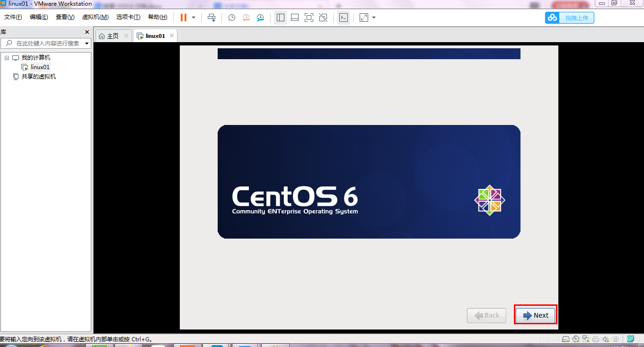Image resolution: width=644 pixels, height=347 pixels.
Task: Click the 拖拽上传 cloud upload button
Action: click(x=570, y=18)
